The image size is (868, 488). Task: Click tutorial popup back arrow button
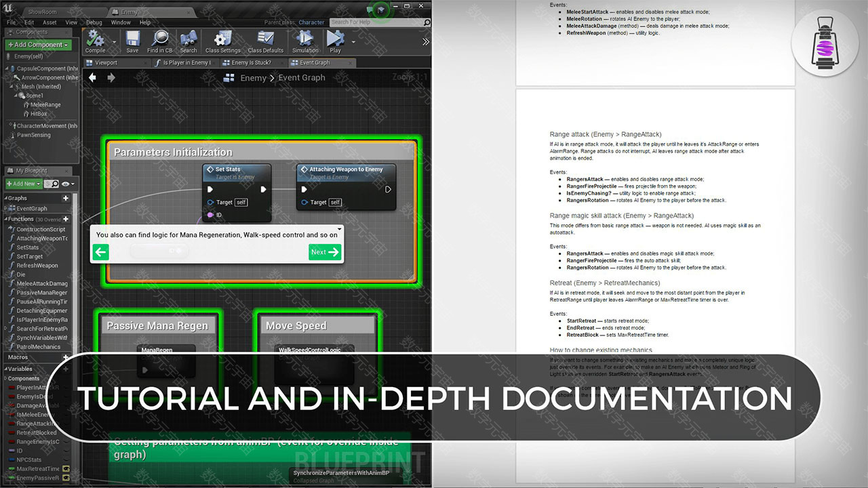coord(100,252)
